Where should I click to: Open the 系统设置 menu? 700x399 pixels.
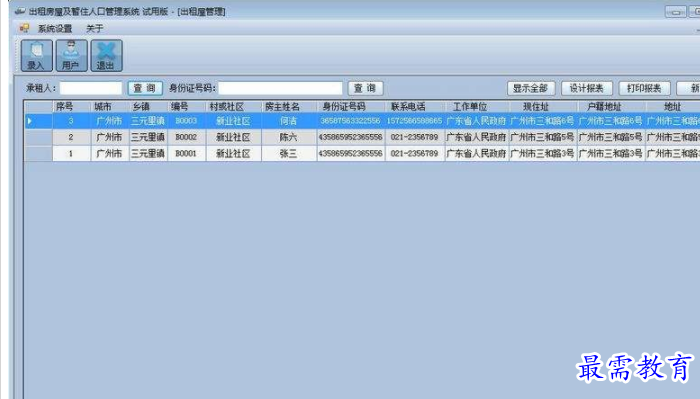(x=55, y=29)
